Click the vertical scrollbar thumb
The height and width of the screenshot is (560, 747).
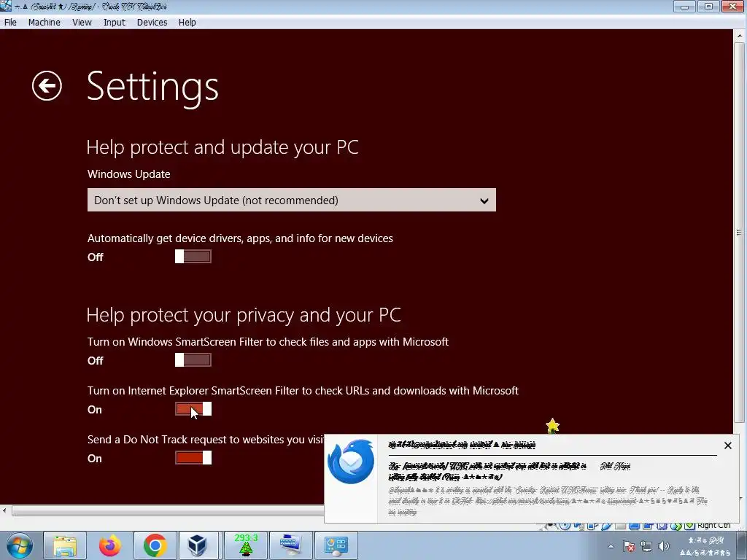(740, 233)
